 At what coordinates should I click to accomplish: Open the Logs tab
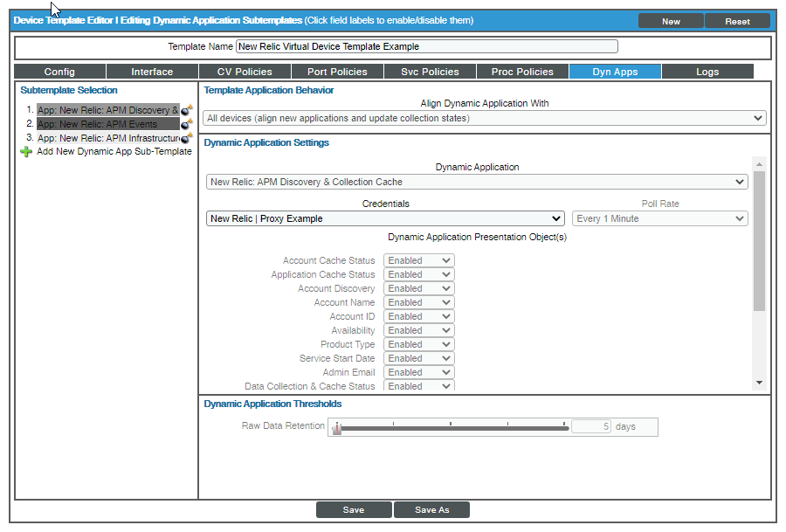pyautogui.click(x=707, y=72)
